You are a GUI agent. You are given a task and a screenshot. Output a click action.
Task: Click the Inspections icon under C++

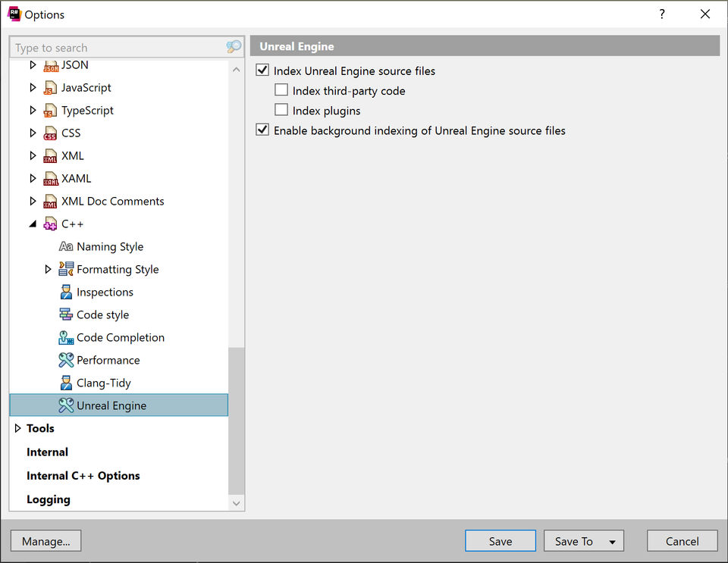(66, 292)
